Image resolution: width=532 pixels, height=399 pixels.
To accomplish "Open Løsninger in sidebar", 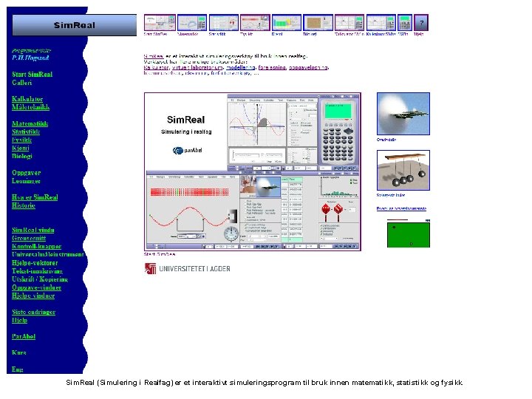I will pyautogui.click(x=26, y=181).
